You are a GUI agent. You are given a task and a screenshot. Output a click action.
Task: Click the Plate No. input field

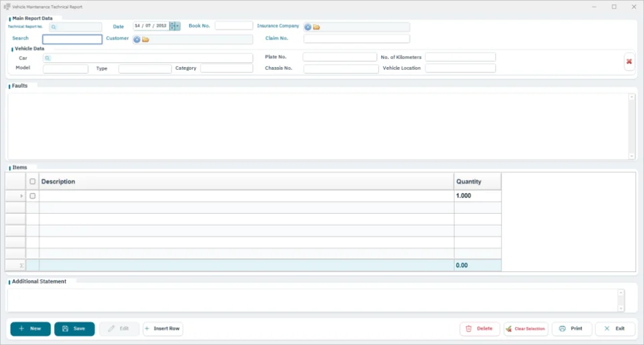coord(339,57)
